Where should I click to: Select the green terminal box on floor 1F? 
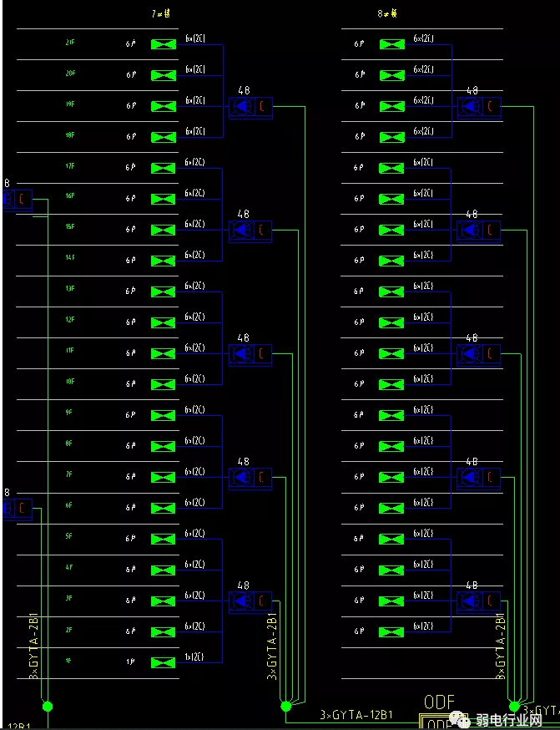click(164, 662)
